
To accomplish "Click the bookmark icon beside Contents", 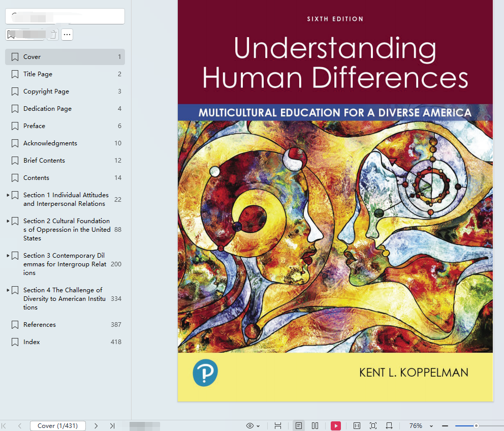I will 15,178.
